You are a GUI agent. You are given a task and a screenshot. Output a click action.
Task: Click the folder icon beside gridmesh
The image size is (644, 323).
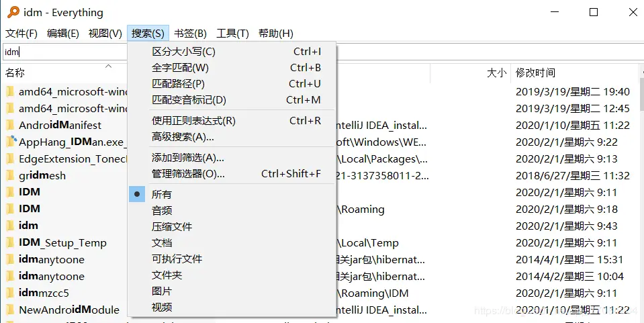(10, 175)
